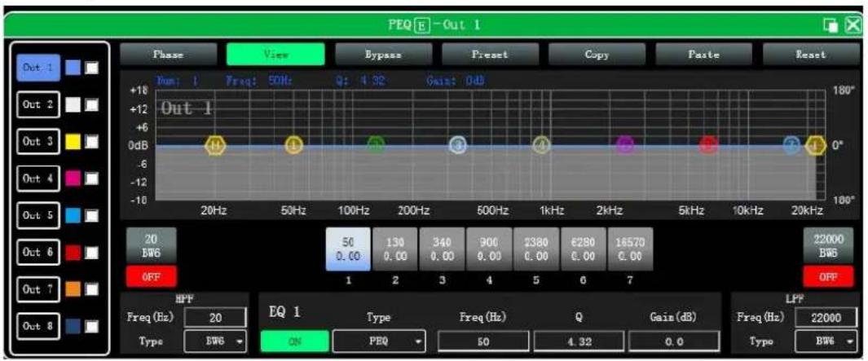Tick the checkbox next to Out 3
Screen dimensions: 868x361
92,141
